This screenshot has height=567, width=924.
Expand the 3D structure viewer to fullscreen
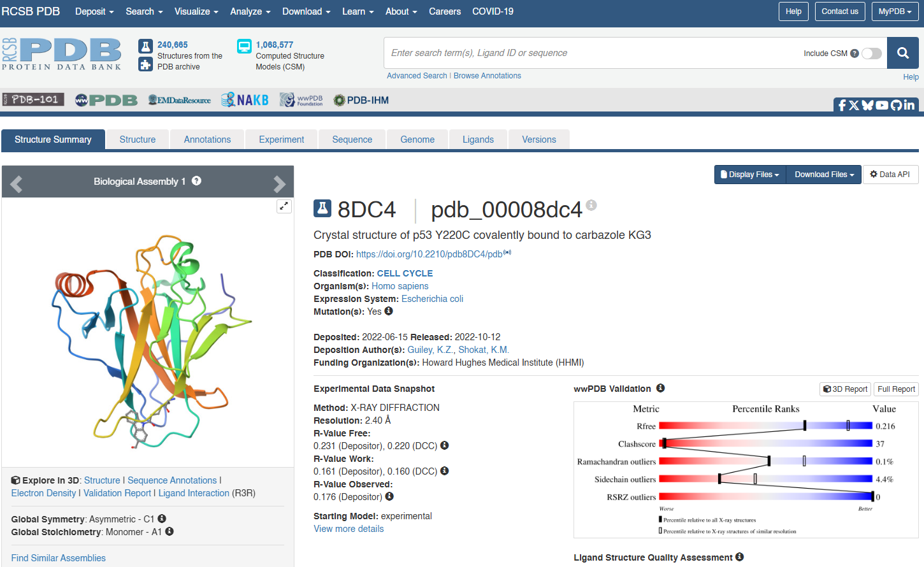coord(284,206)
